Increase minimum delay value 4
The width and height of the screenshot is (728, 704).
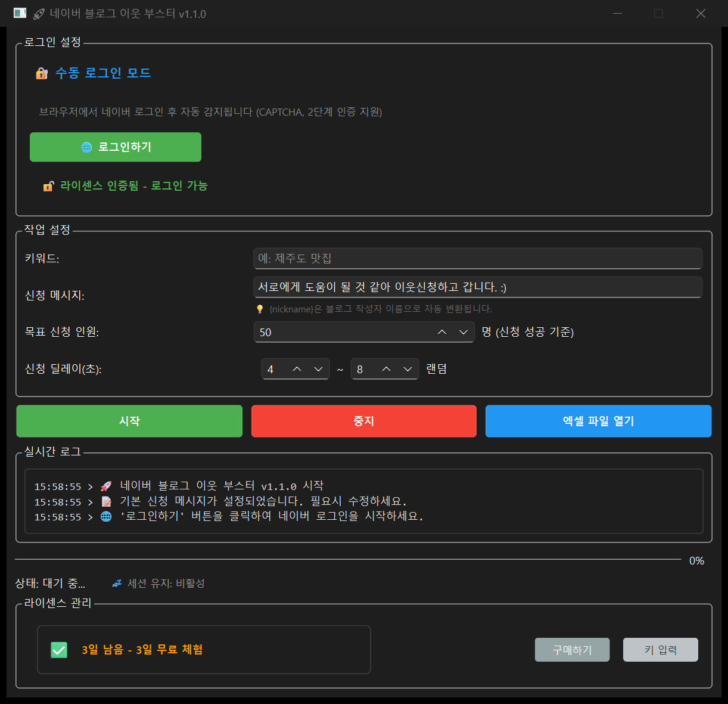click(x=297, y=369)
